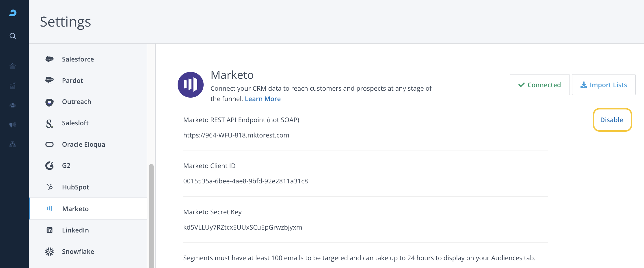Select Oracle Eloqua from the list

(88, 144)
